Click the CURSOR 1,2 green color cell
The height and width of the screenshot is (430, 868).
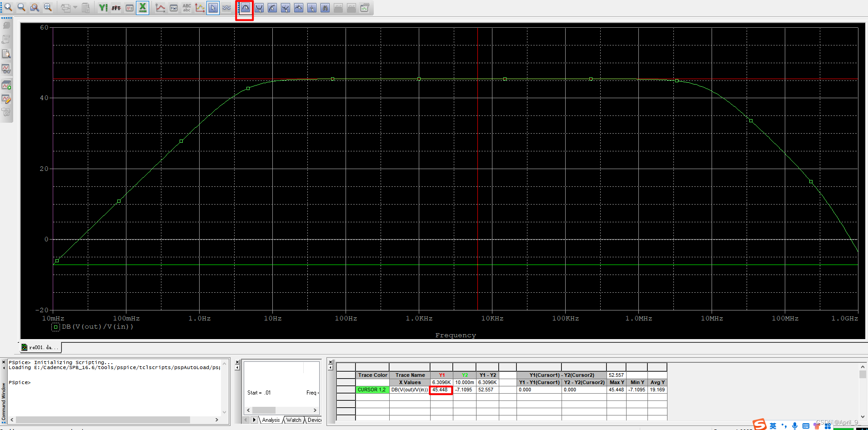coord(372,390)
